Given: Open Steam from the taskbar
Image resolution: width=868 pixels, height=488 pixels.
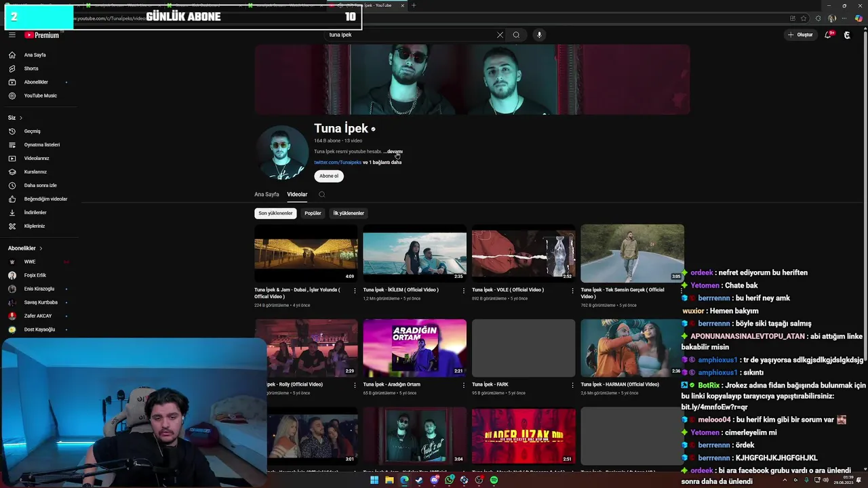Looking at the screenshot, I should pos(419,480).
